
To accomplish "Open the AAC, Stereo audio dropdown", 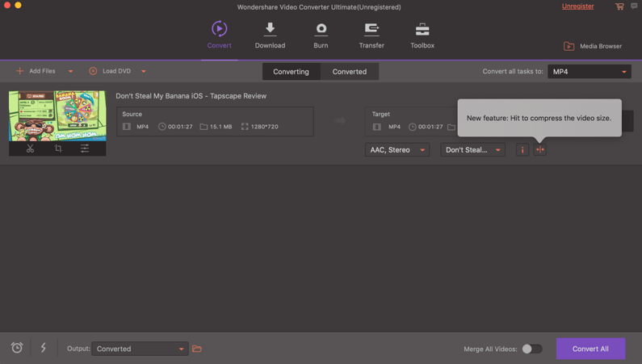I will click(397, 149).
